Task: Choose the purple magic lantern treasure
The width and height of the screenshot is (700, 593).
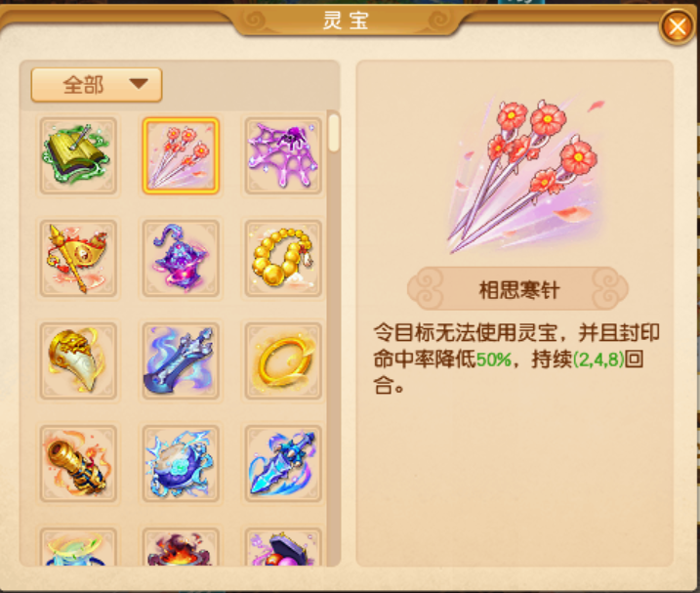Action: pyautogui.click(x=181, y=258)
